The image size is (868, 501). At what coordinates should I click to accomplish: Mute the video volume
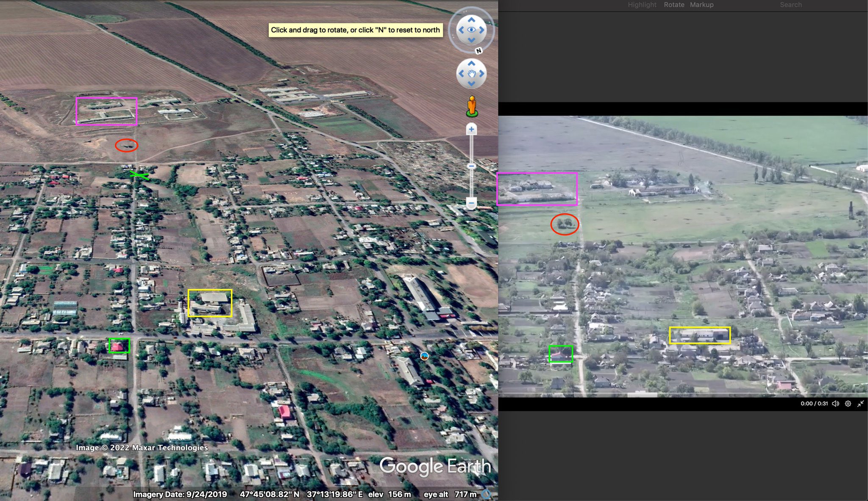point(835,404)
